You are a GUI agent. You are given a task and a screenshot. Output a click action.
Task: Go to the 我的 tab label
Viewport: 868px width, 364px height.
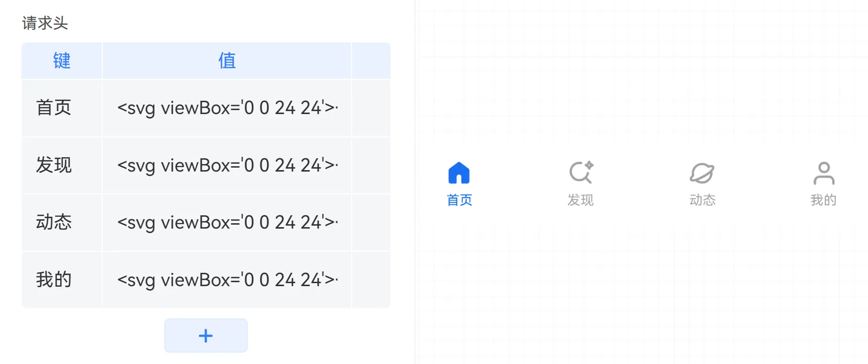pyautogui.click(x=823, y=200)
